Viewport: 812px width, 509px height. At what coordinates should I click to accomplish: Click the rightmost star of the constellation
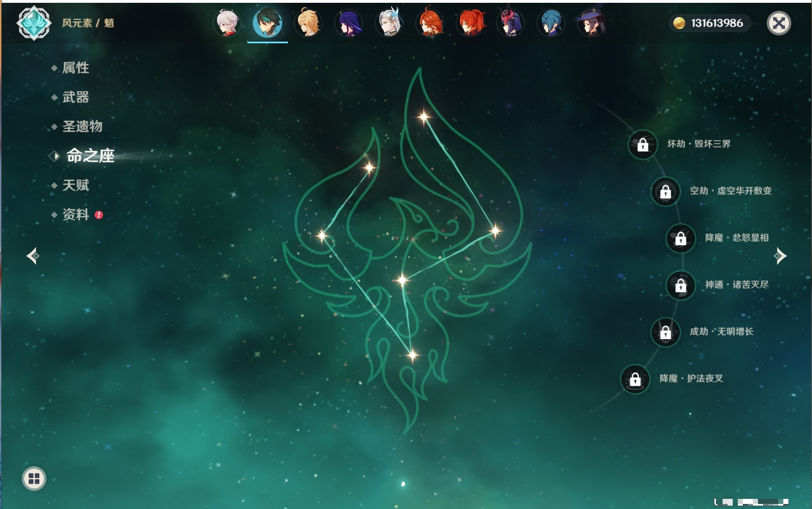495,230
